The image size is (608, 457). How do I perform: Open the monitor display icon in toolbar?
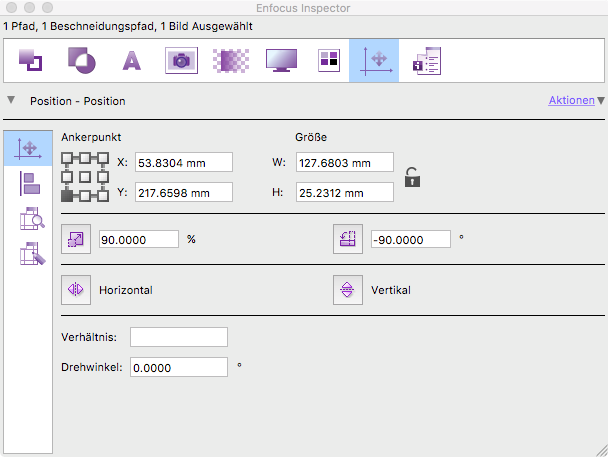[x=281, y=60]
